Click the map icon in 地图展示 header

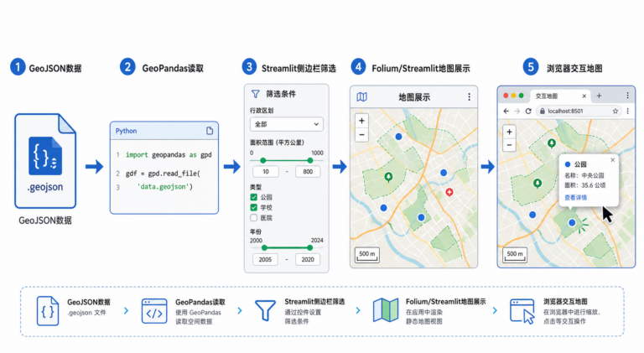(x=362, y=97)
